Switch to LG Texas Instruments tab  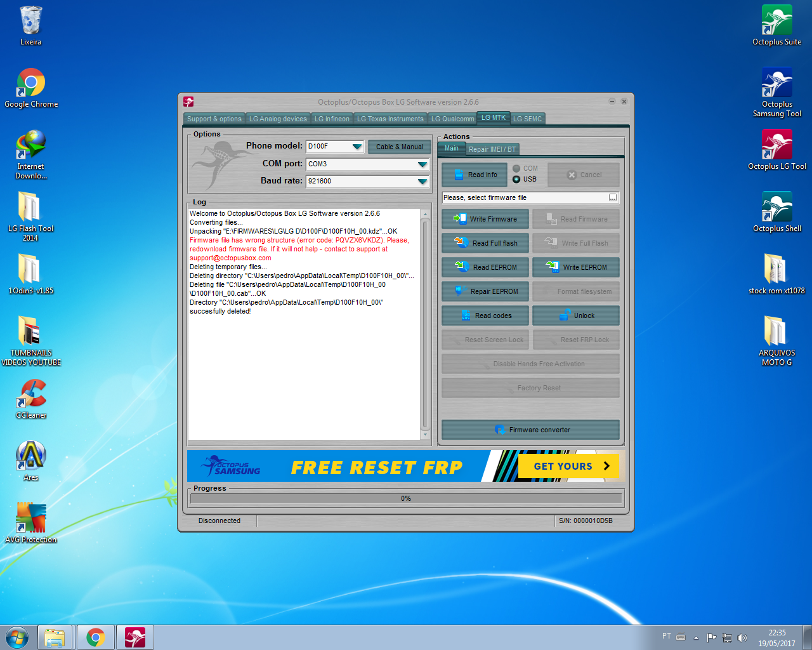(x=390, y=119)
